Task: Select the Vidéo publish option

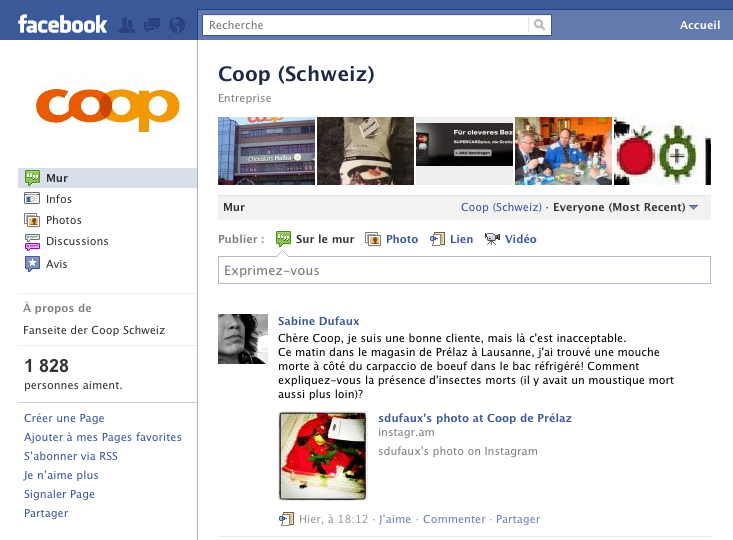Action: tap(510, 239)
